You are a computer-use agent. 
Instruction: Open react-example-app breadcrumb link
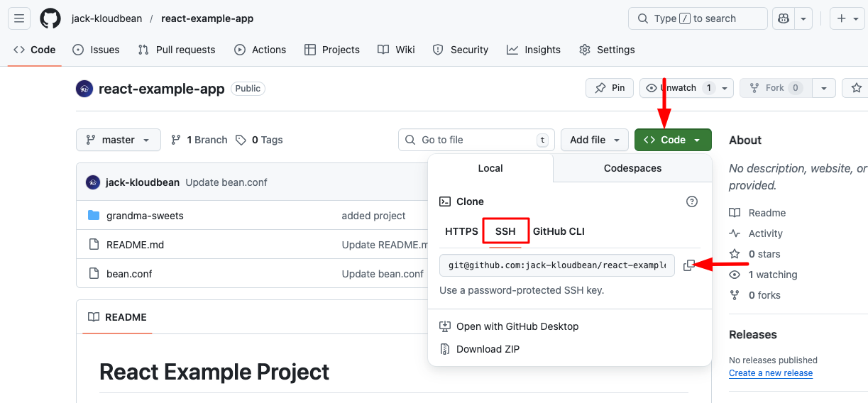click(207, 18)
